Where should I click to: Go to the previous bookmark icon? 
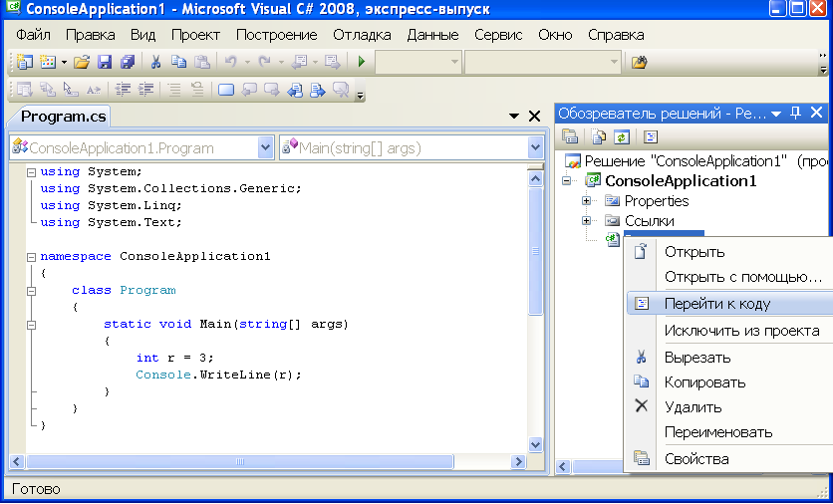pos(249,90)
